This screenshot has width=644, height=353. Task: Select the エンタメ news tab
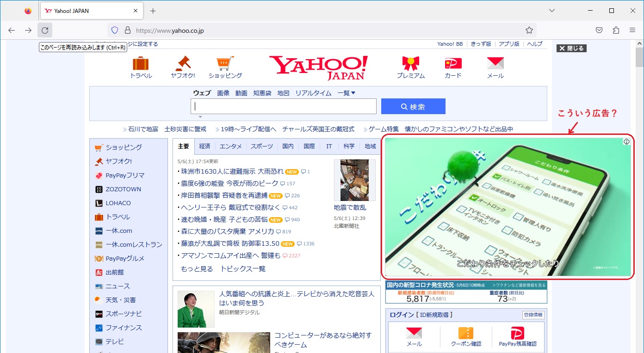click(x=230, y=146)
